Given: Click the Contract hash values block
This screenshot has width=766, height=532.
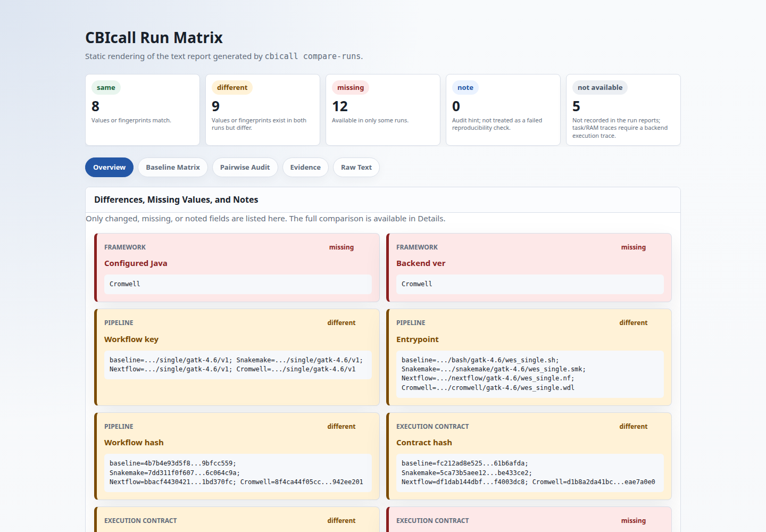Looking at the screenshot, I should coord(530,472).
